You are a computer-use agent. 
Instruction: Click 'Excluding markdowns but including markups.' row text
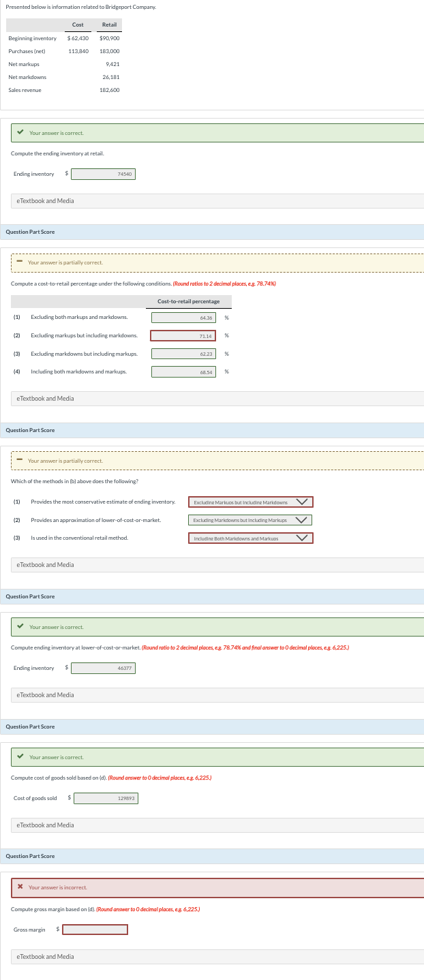coord(85,354)
